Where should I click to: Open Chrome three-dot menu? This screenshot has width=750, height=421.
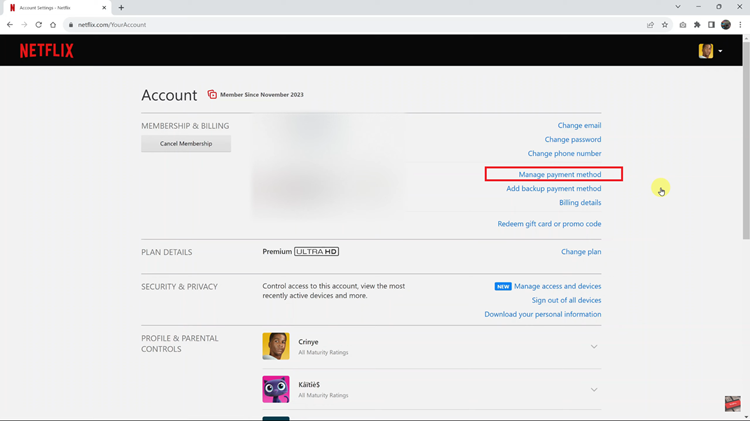click(740, 25)
